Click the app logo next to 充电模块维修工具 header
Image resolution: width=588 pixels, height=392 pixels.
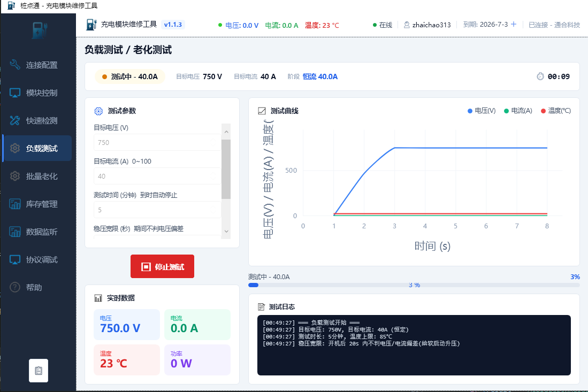tap(91, 25)
